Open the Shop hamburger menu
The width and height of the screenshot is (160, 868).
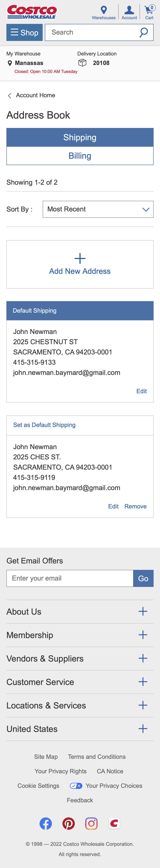tap(24, 32)
